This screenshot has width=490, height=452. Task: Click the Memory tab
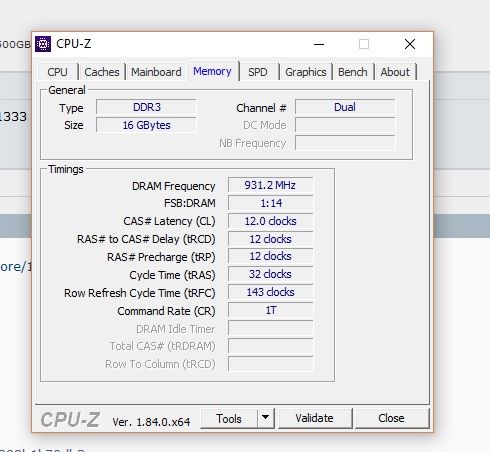[x=212, y=71]
